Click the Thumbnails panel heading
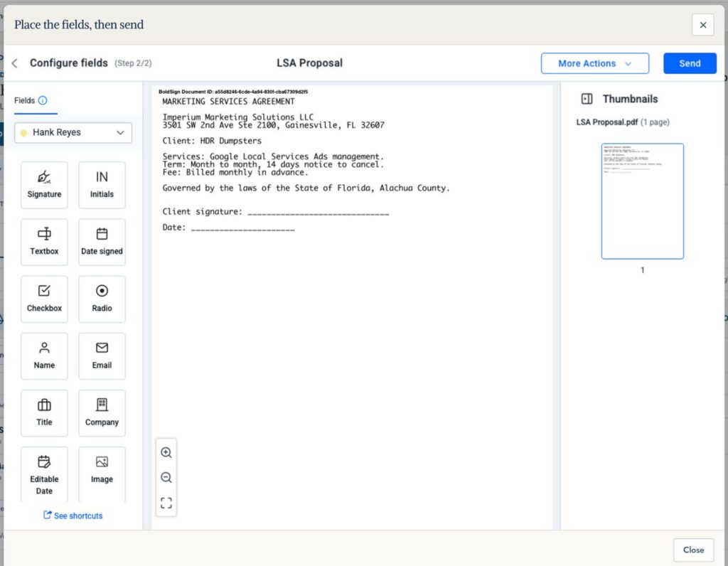Viewport: 728px width, 566px height. coord(630,99)
